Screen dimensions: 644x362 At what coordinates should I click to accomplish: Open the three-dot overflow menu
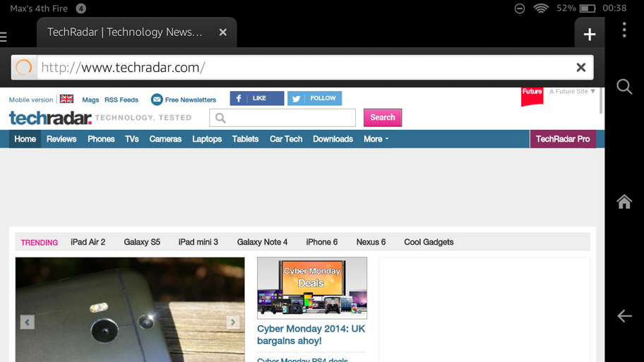pos(624,30)
